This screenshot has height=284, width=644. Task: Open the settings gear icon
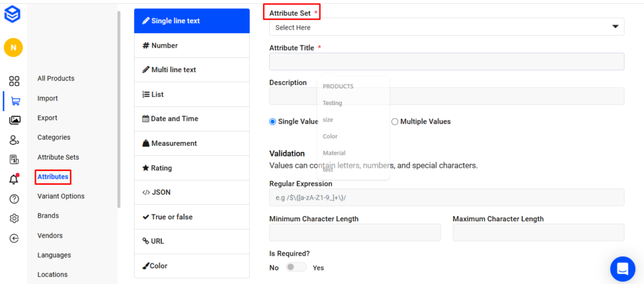[14, 219]
